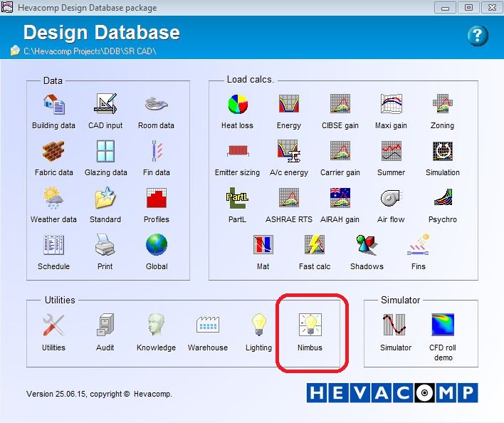Run the Heat loss calculation
This screenshot has width=504, height=423.
tap(238, 104)
